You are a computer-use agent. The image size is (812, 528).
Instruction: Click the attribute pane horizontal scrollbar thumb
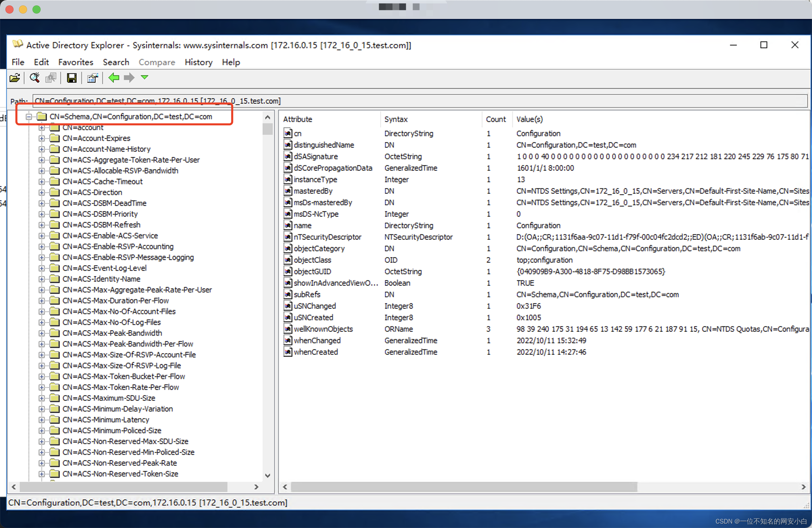coord(463,487)
